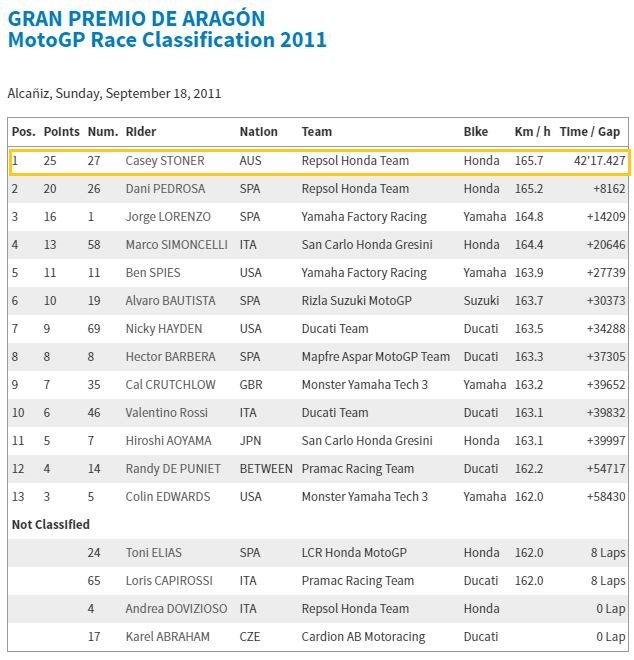Click the Bike column header
Screen dimensions: 634x660
click(x=476, y=132)
